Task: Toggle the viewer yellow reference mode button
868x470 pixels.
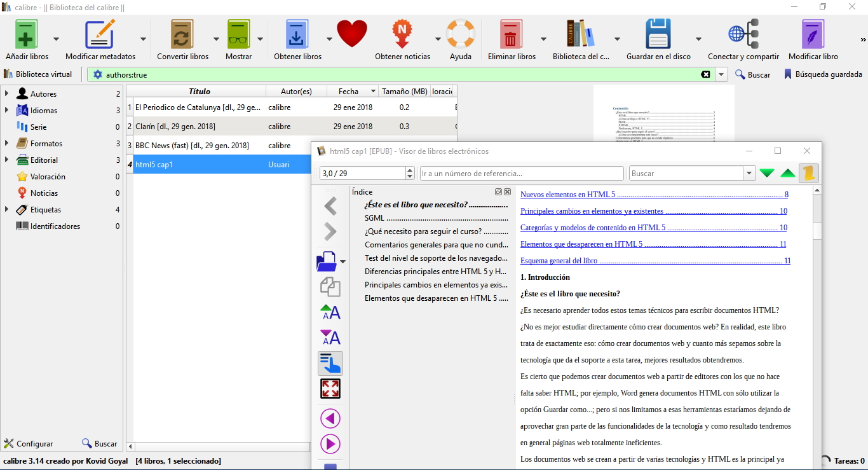Action: click(x=809, y=173)
